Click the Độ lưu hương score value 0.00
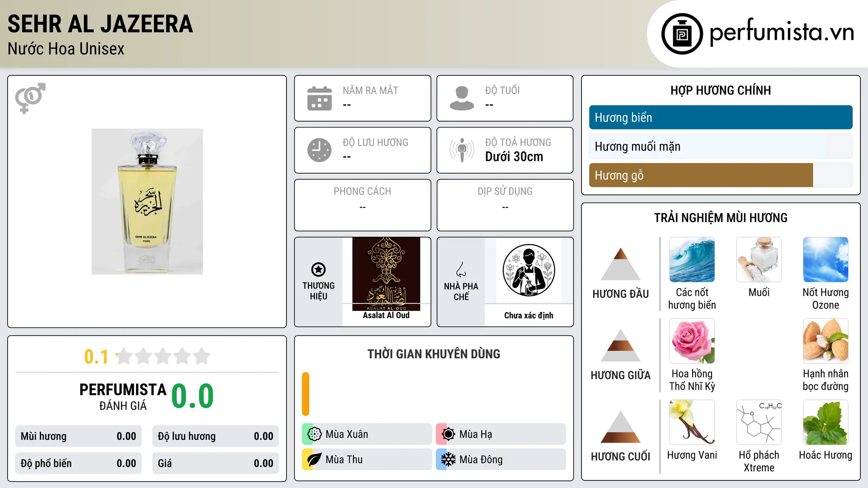868x488 pixels. tap(264, 436)
